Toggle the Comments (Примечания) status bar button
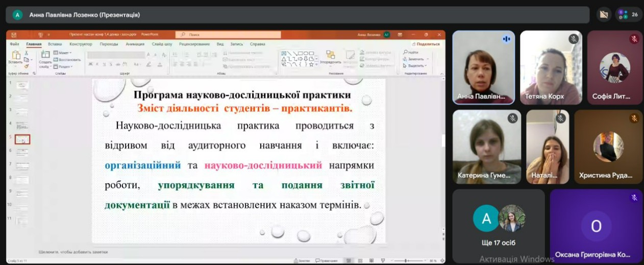 pos(327,260)
